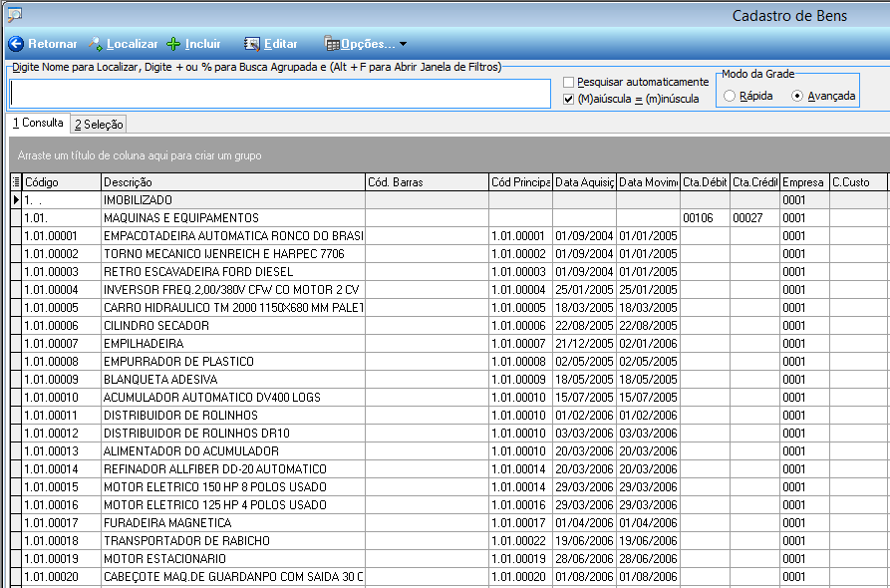This screenshot has height=588, width=890.
Task: Select REFINADOR ALLFIBER DD-20 AUTOMATICO row
Action: [x=449, y=469]
